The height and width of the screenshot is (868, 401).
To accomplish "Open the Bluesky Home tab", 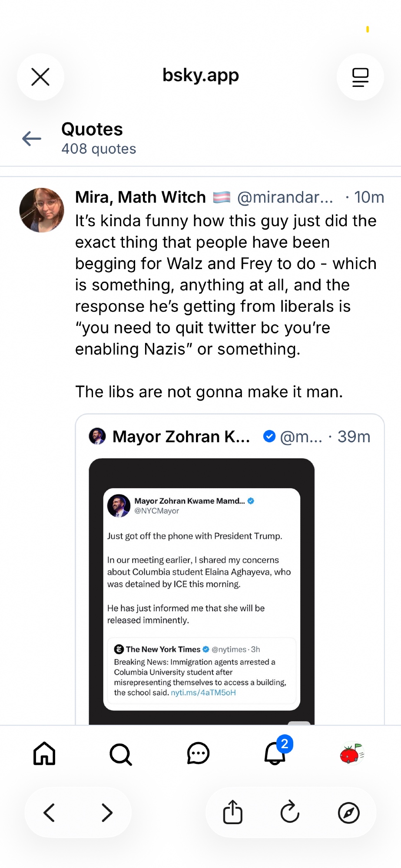I will [x=44, y=753].
